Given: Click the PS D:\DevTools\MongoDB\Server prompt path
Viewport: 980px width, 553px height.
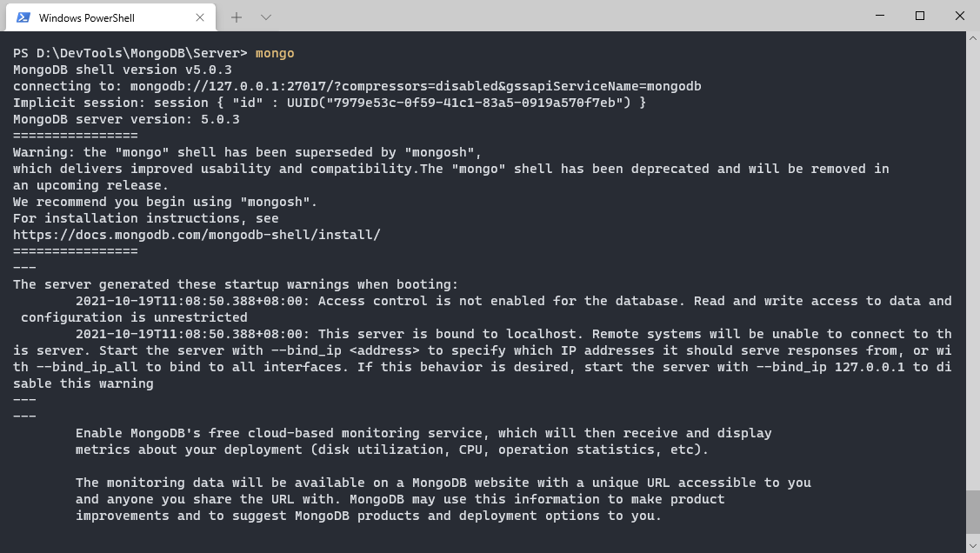Looking at the screenshot, I should tap(130, 53).
